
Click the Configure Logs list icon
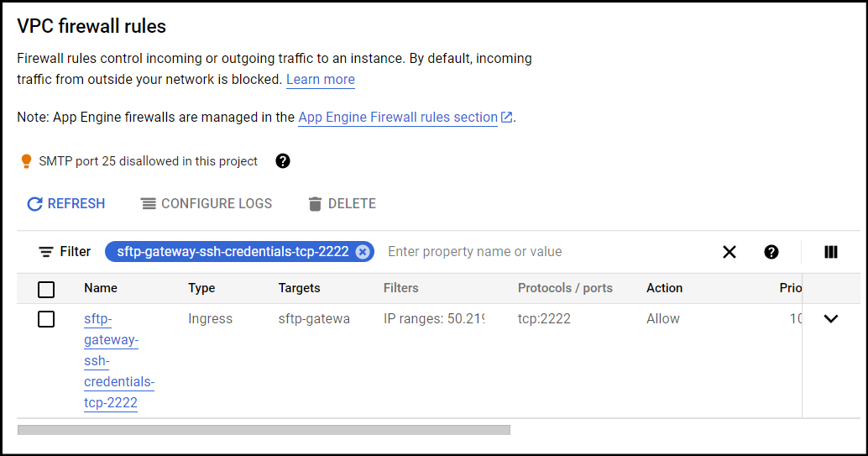[x=149, y=204]
